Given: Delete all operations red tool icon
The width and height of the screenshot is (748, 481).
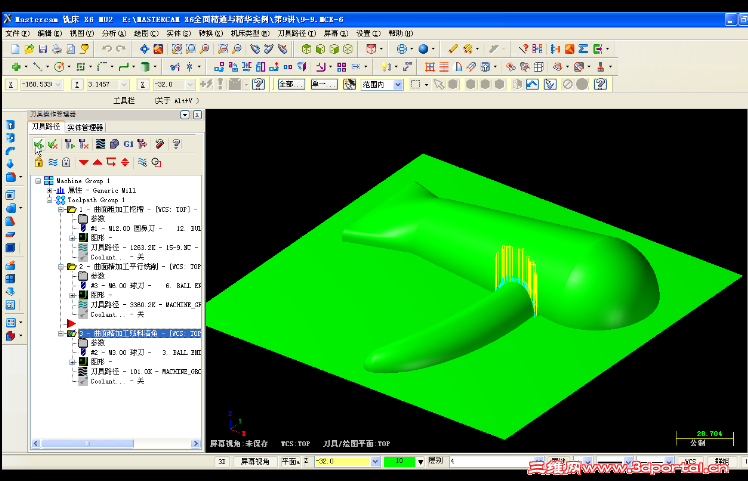Looking at the screenshot, I should click(159, 144).
